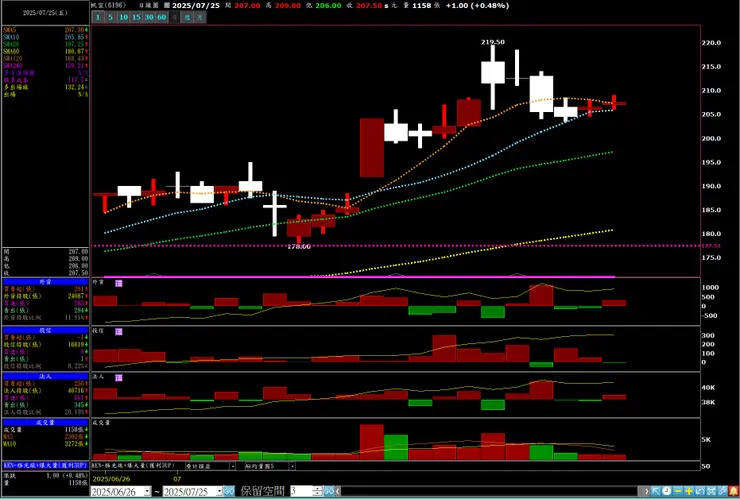Click the 投信持股 16619 value row
The width and height of the screenshot is (740, 499).
[46, 345]
